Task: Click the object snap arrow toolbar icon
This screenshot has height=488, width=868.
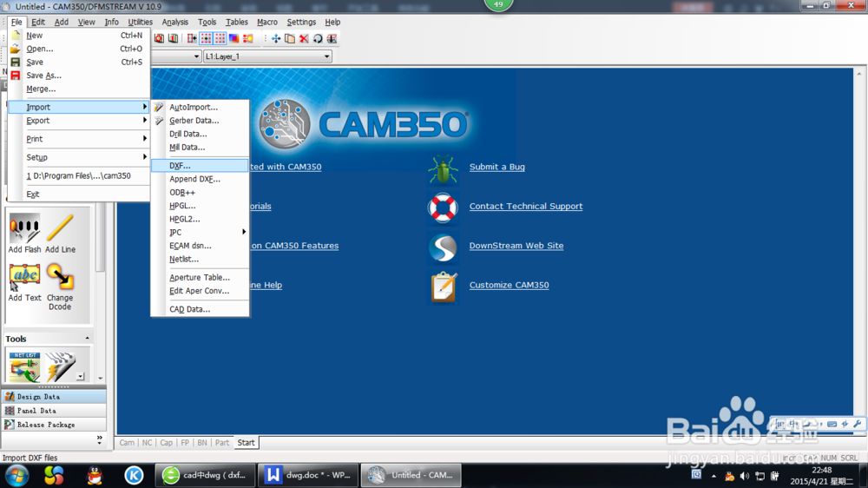Action: click(192, 38)
